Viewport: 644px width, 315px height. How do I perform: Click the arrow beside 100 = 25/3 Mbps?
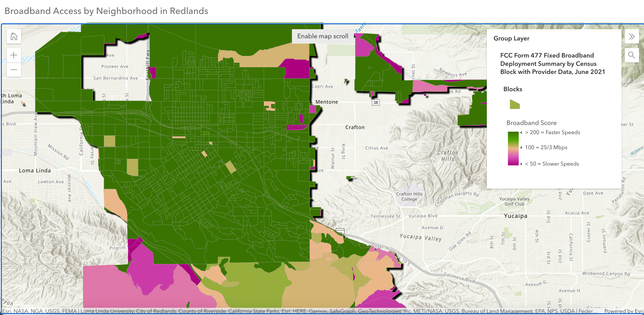point(521,148)
